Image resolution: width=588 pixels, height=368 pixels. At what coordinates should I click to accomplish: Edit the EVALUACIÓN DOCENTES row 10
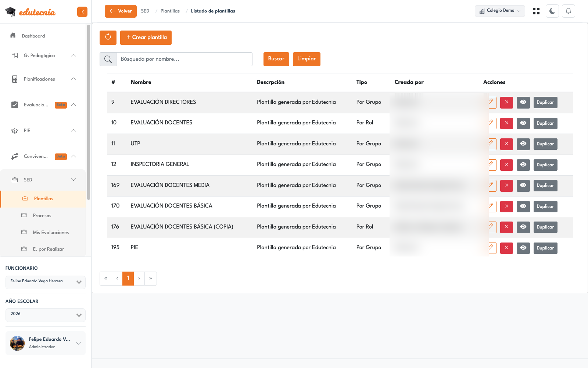492,123
